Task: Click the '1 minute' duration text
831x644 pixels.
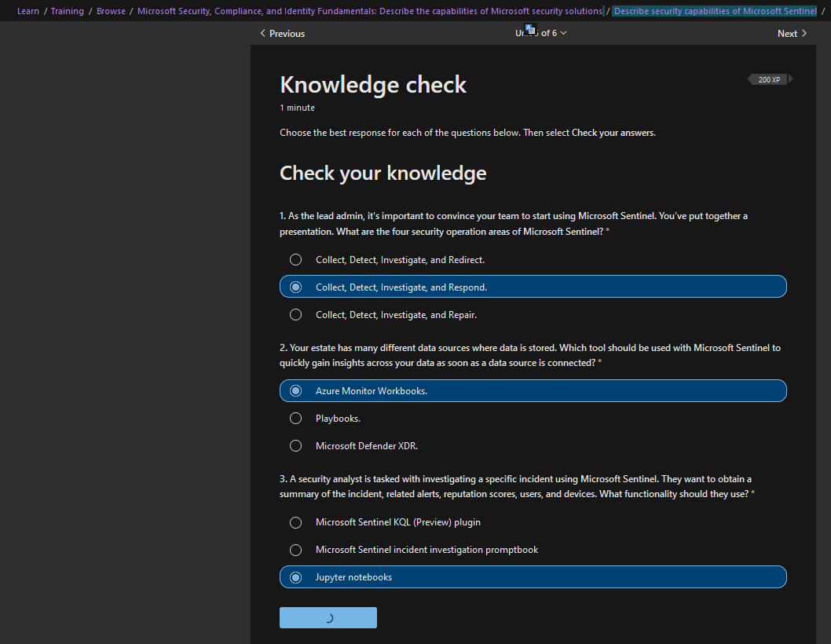Action: [298, 108]
